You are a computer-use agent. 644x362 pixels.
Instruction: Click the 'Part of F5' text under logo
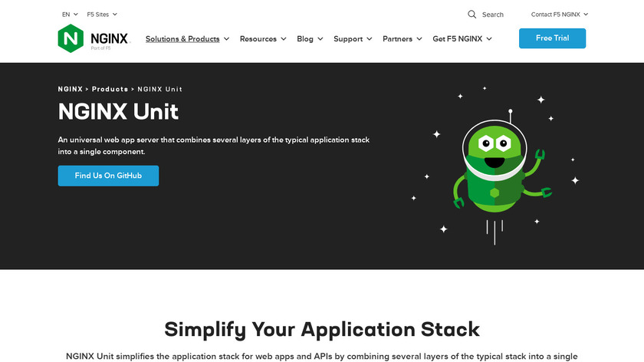(100, 48)
